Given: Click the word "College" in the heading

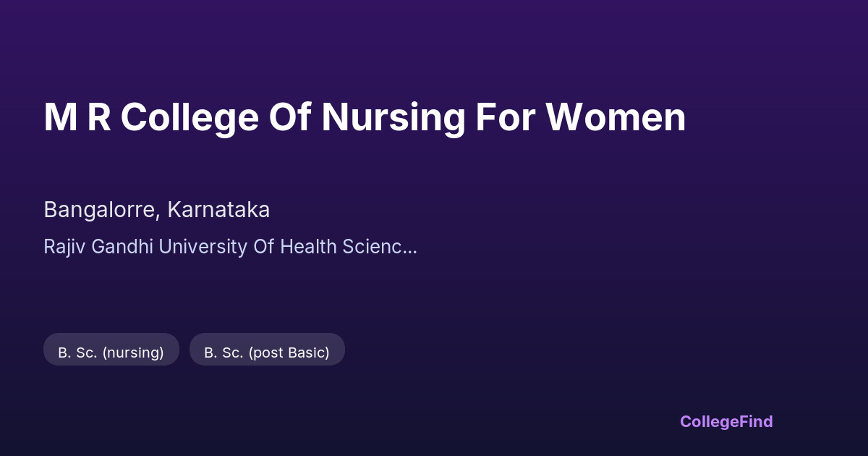Looking at the screenshot, I should (190, 117).
